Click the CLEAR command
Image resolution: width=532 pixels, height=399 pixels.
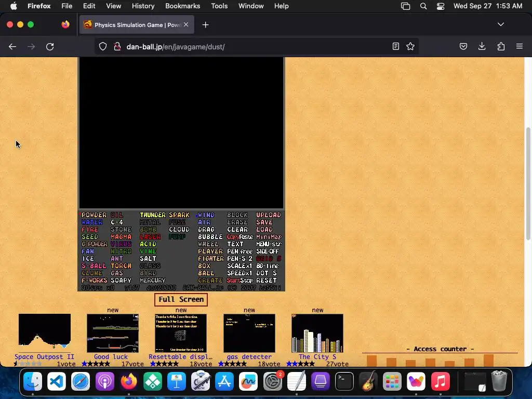[x=237, y=229]
